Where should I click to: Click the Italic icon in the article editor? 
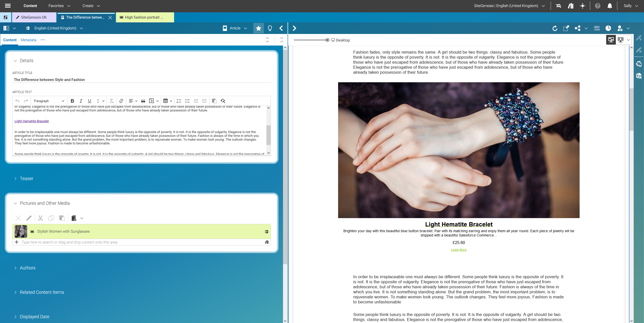point(81,101)
